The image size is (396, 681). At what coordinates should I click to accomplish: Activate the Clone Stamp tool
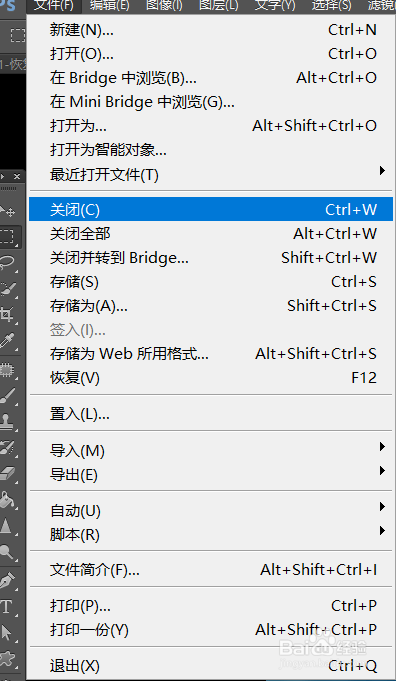point(9,421)
